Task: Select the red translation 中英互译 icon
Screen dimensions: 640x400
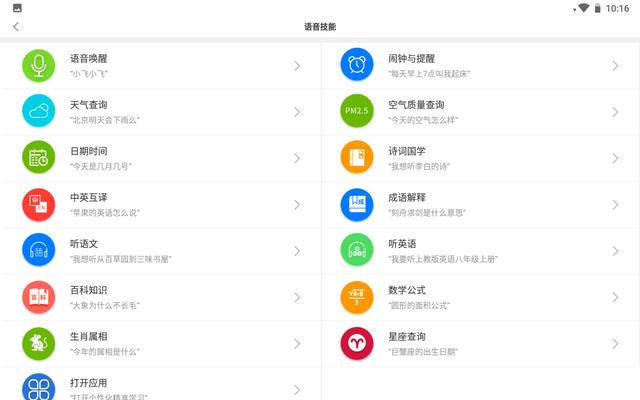Action: point(38,204)
